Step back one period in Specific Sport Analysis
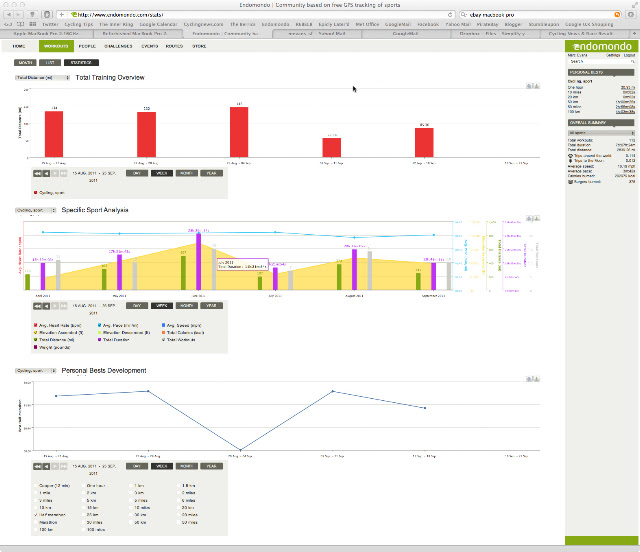640x552 pixels. click(x=46, y=306)
